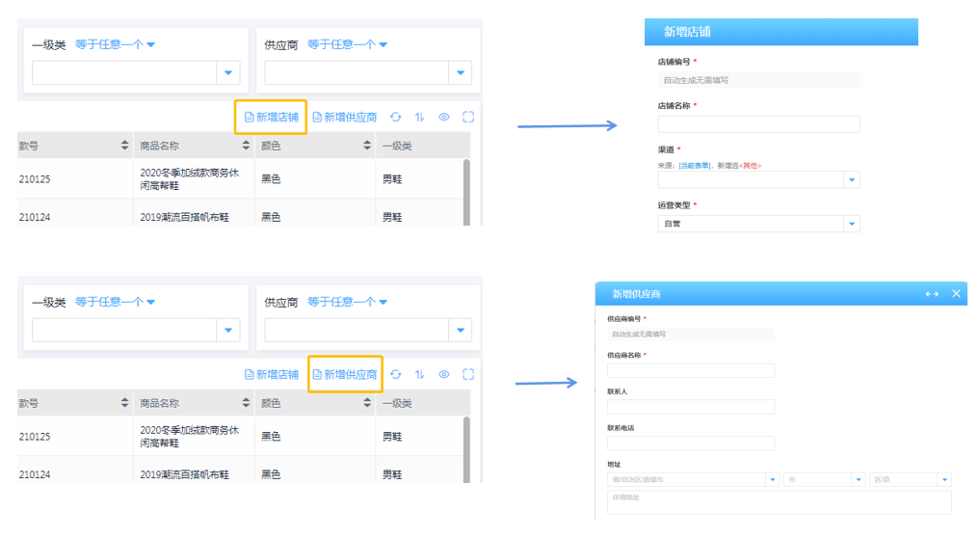
Task: Click the refresh icon in lower table toolbar
Action: point(395,374)
